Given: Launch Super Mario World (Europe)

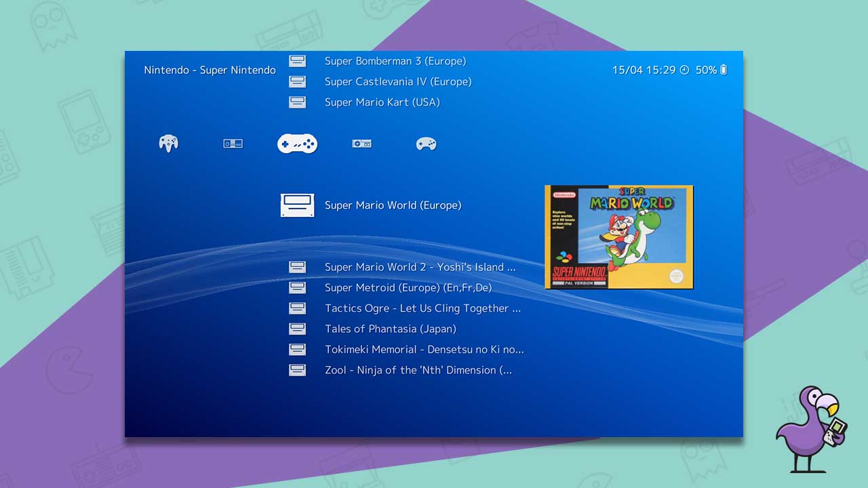Looking at the screenshot, I should click(393, 205).
